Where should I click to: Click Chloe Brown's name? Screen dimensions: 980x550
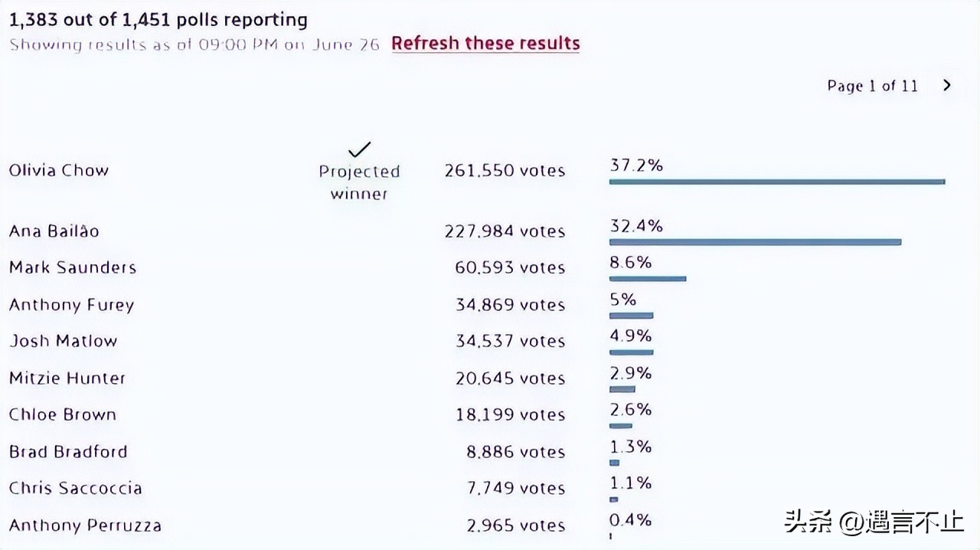(63, 414)
